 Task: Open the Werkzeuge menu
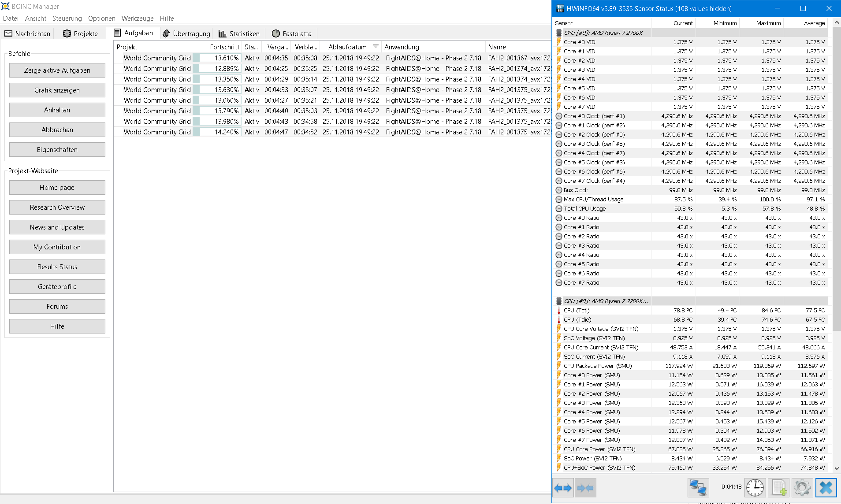(x=138, y=19)
